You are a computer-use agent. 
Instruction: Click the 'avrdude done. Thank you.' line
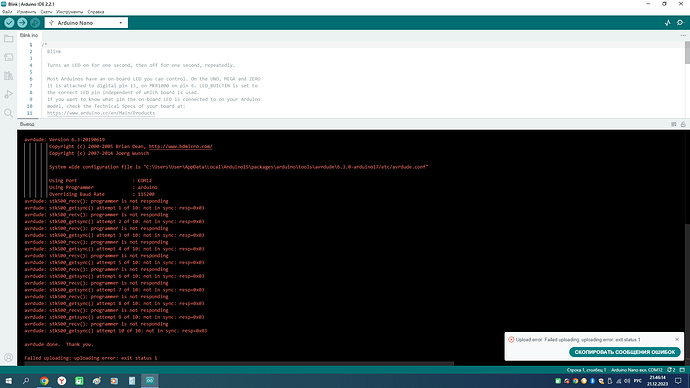59,344
